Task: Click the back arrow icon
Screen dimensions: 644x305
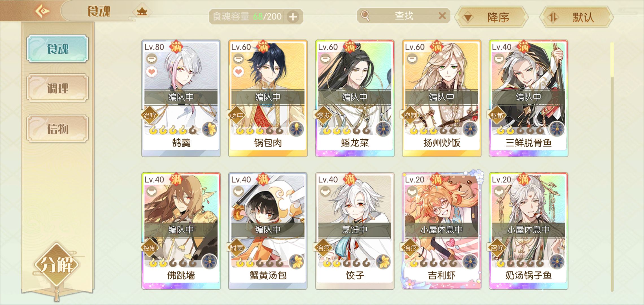Action: (x=42, y=11)
